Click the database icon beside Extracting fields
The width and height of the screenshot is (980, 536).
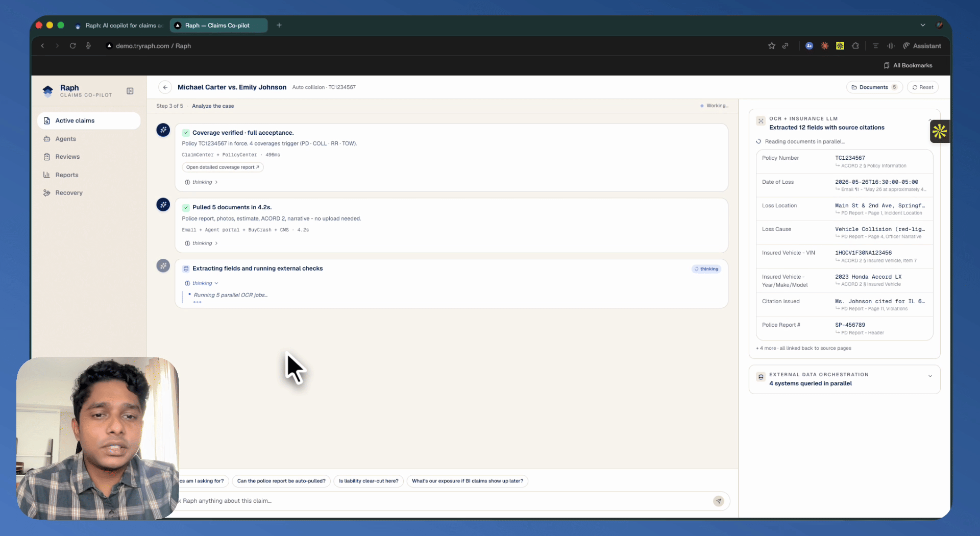(x=186, y=269)
